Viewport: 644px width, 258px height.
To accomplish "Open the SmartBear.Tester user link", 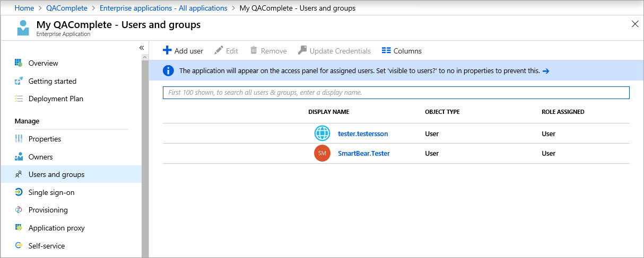I will (x=364, y=154).
